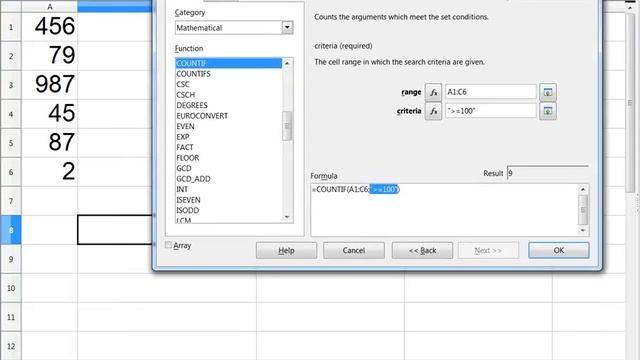Confirm the formula with OK
The height and width of the screenshot is (360, 640).
point(558,250)
